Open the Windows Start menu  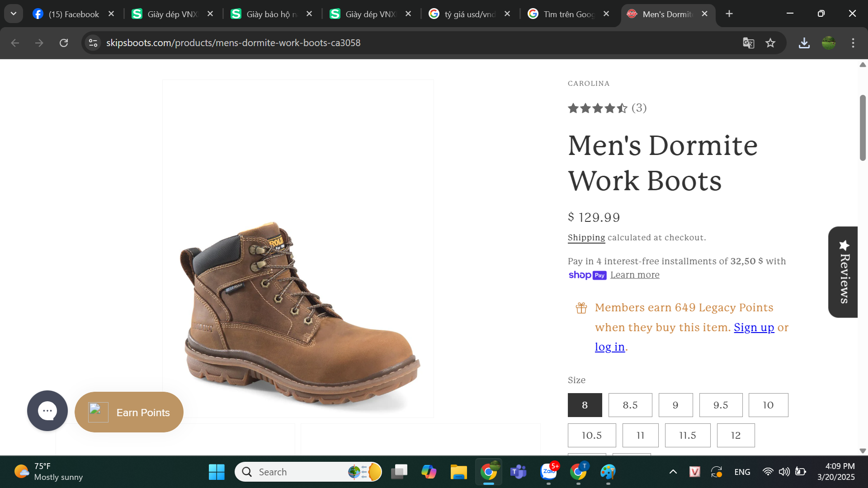tap(217, 472)
